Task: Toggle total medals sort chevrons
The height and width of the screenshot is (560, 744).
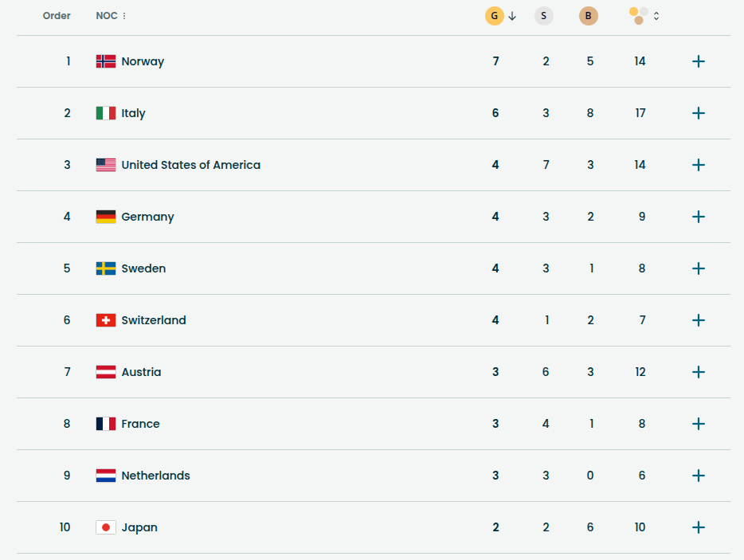Action: 656,16
